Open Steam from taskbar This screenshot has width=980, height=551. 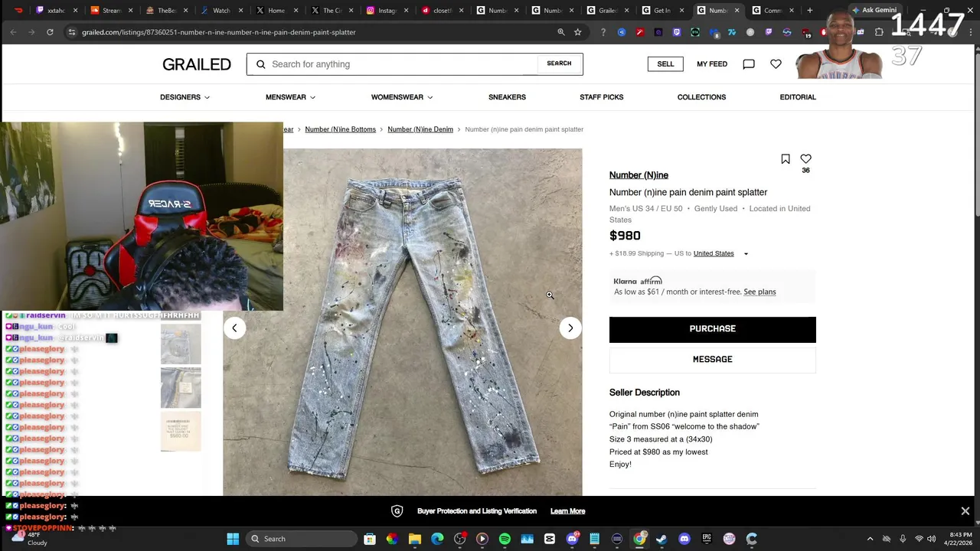(x=661, y=539)
